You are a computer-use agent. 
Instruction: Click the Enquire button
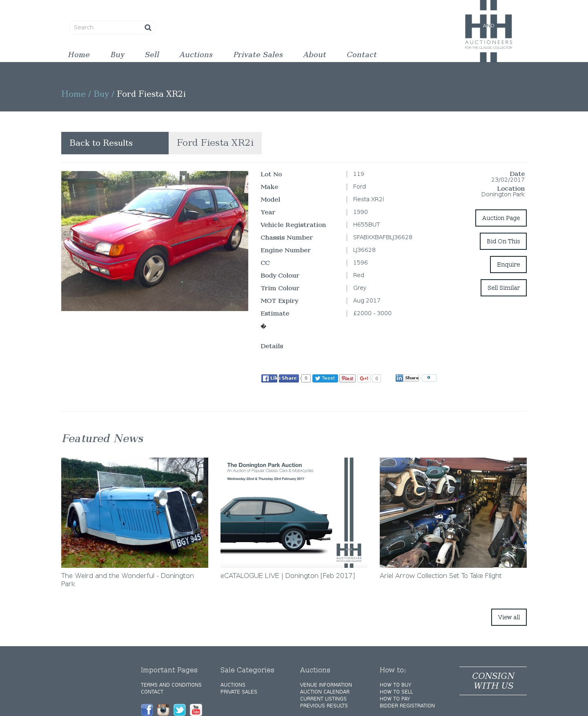[x=508, y=265]
